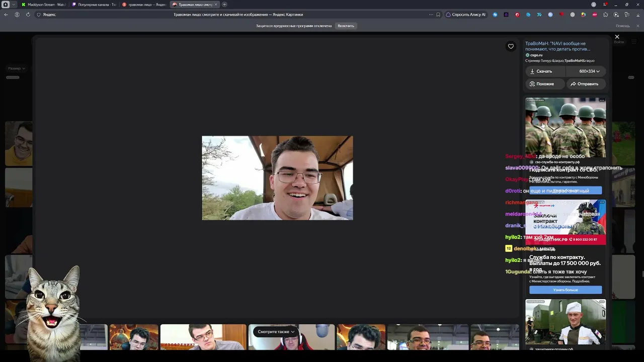Click the address bar page title
Screen dimensions: 644x362
(238, 15)
